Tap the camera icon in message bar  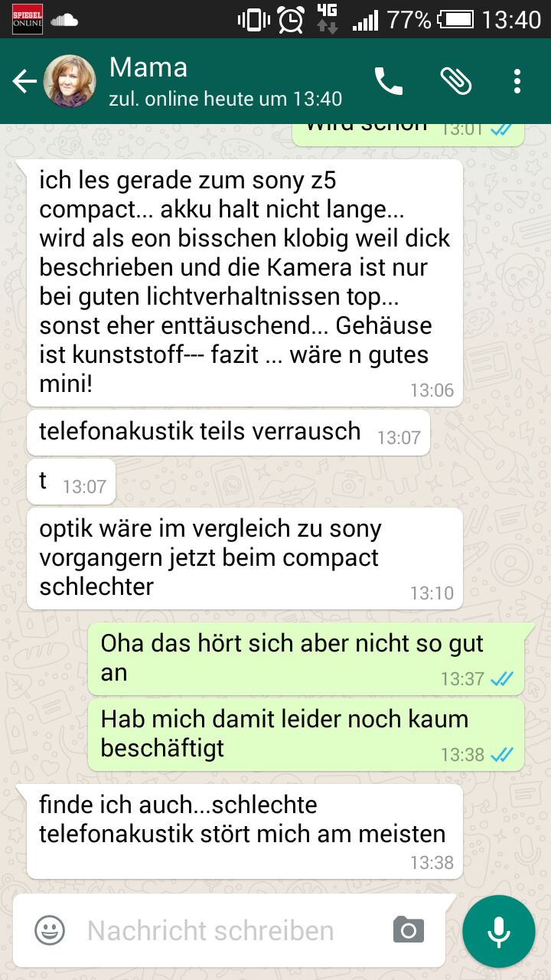(x=409, y=930)
